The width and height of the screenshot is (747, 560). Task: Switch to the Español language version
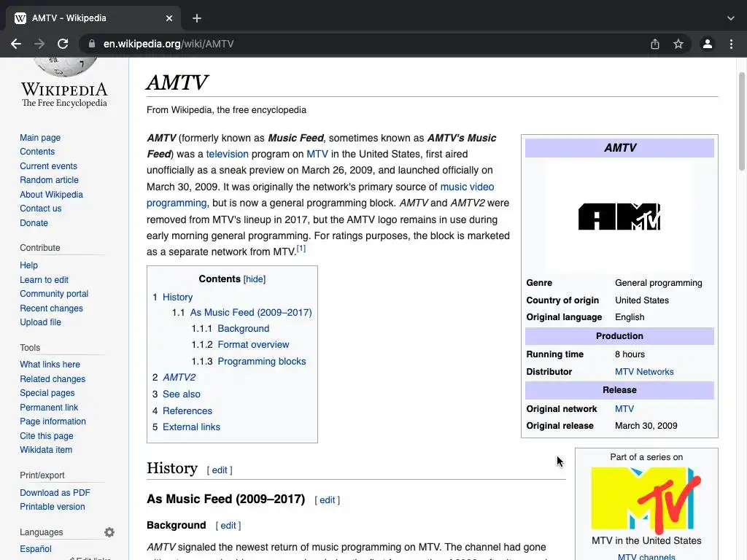pyautogui.click(x=36, y=549)
